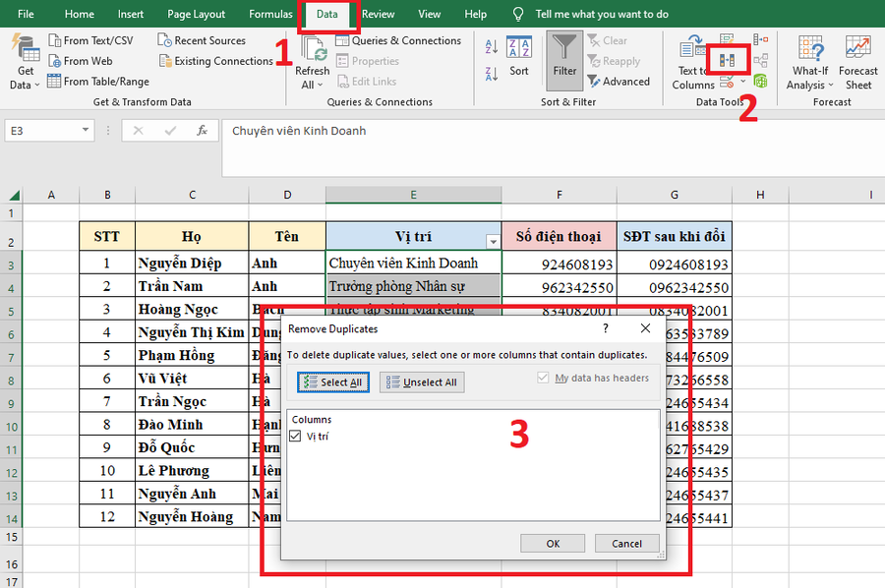Screen dimensions: 885x588
Task: Sort descending Z to A
Action: click(491, 74)
